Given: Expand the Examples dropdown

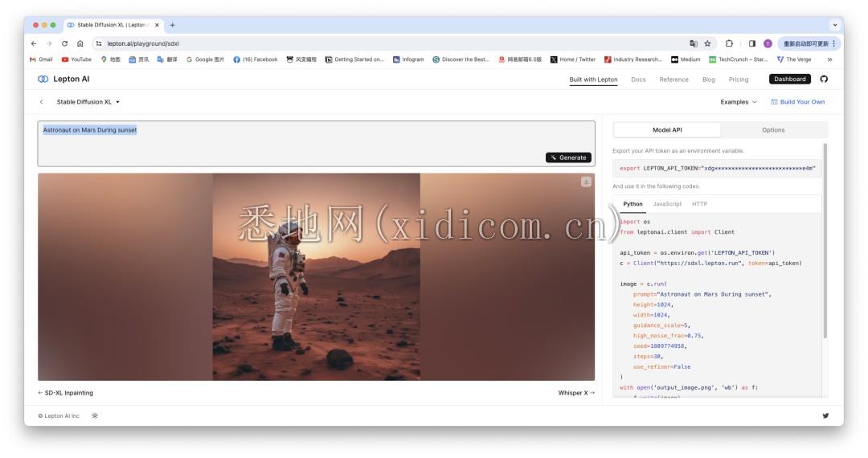Looking at the screenshot, I should [739, 102].
